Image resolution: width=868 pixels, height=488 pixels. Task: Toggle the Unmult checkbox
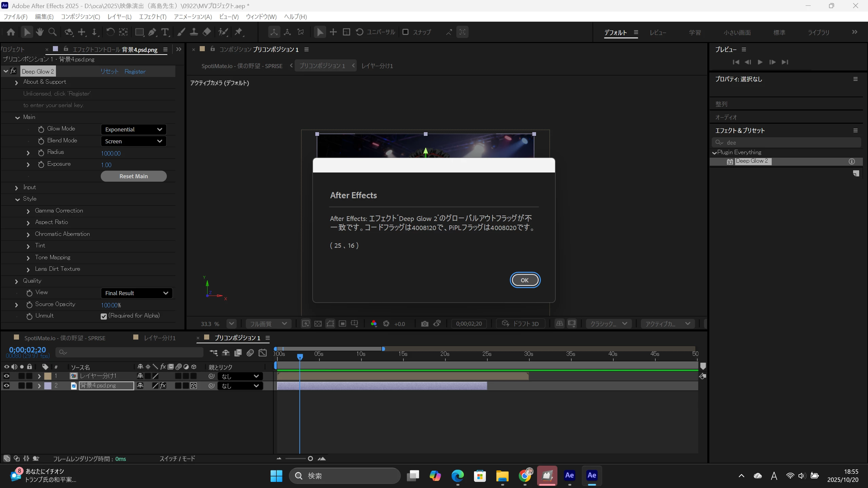(x=104, y=316)
